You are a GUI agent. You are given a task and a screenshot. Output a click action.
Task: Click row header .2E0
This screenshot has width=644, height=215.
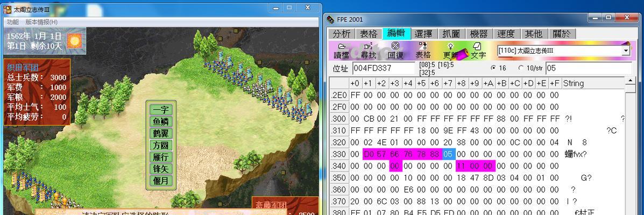tap(339, 95)
